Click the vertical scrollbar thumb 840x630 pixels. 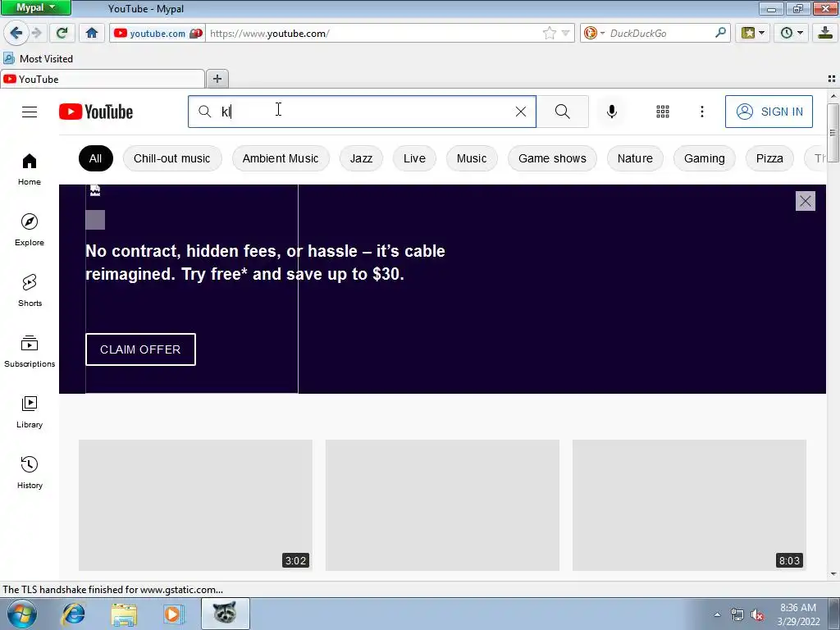(833, 132)
